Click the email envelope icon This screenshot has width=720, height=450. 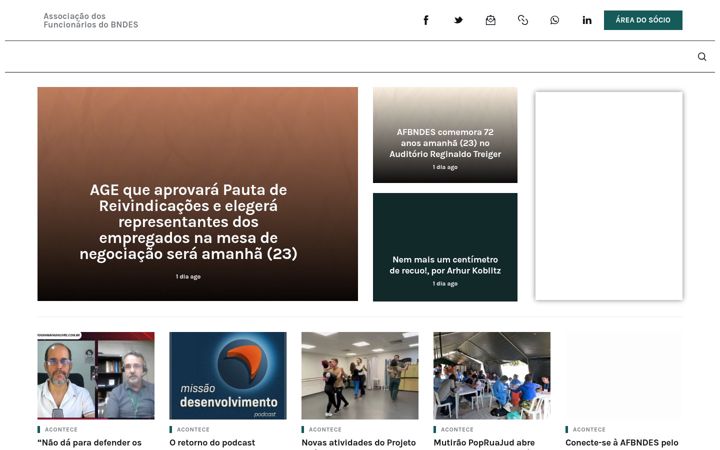[x=490, y=20]
